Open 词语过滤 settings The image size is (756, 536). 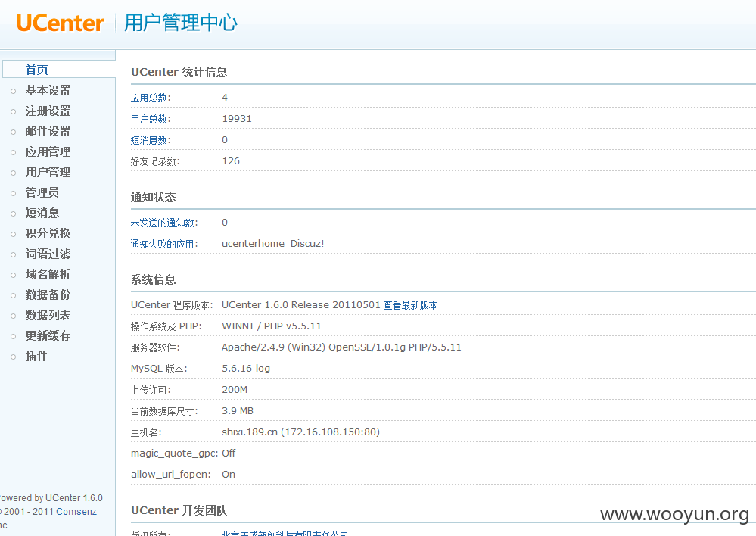point(48,254)
